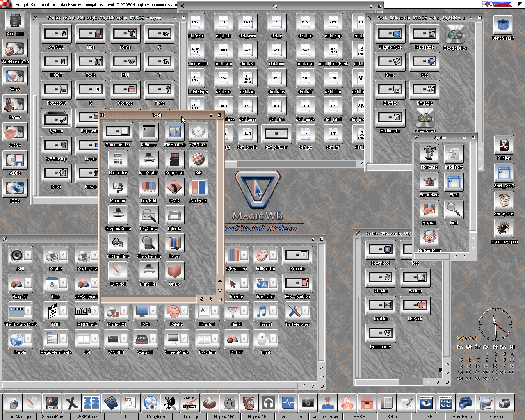This screenshot has height=420, width=525.
Task: Click Prefs window scroll-right arrow
Action: [313, 386]
